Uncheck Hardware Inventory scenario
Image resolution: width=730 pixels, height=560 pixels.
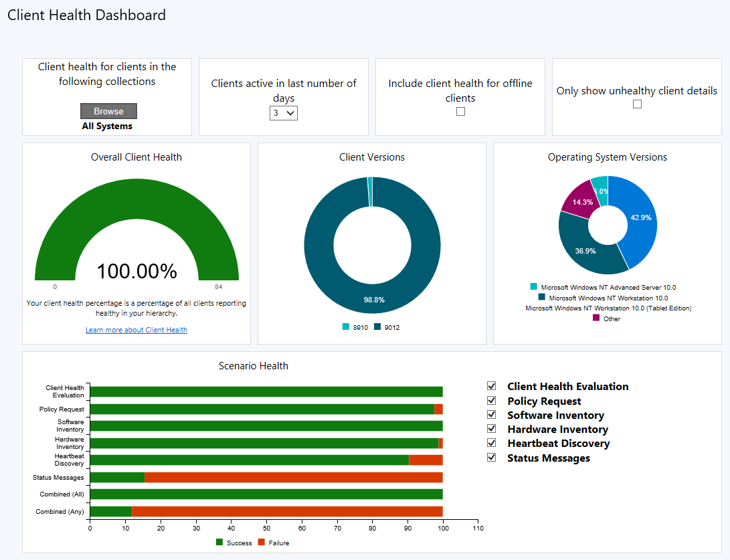coord(492,429)
